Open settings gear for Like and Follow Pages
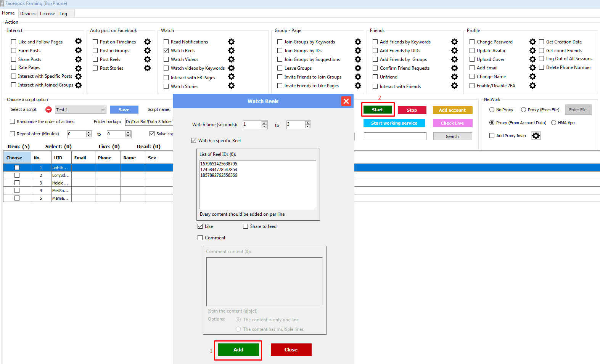The width and height of the screenshot is (600, 364). [78, 41]
